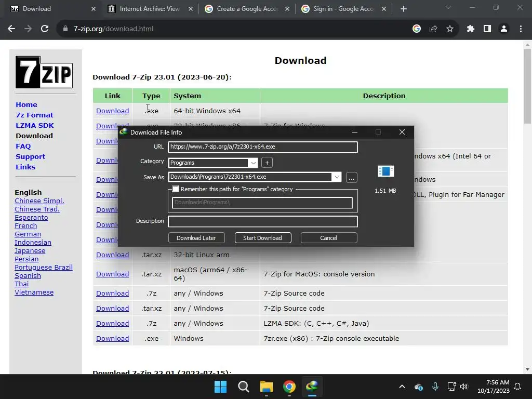Image resolution: width=532 pixels, height=399 pixels.
Task: Download the macOS tar.xz package
Action: point(112,274)
